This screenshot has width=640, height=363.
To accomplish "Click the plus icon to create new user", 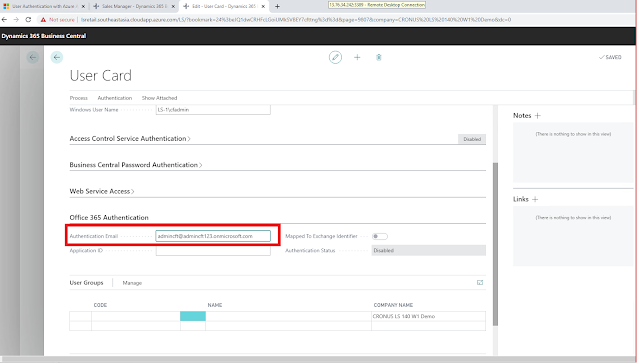I will click(x=357, y=58).
